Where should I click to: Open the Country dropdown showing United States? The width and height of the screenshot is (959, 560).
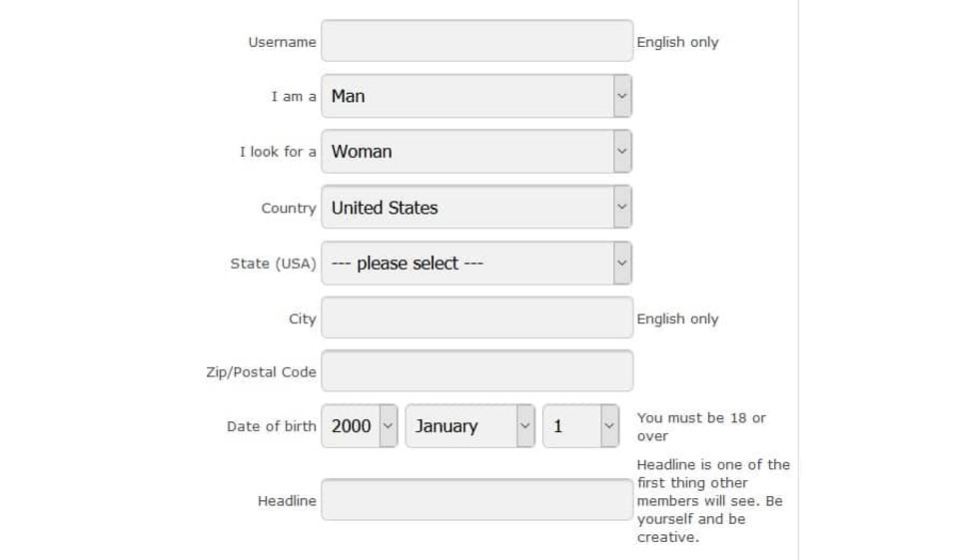point(477,208)
